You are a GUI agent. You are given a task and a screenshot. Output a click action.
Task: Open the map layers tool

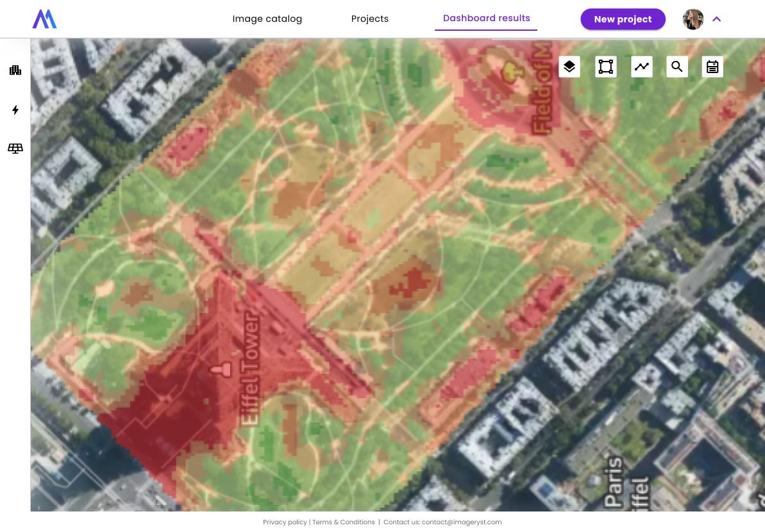click(569, 67)
